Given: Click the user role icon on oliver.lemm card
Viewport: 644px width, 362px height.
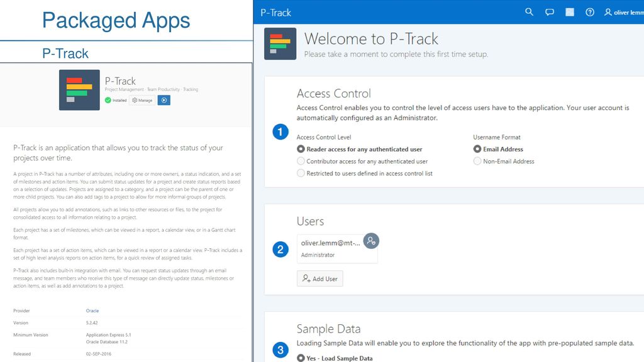Looking at the screenshot, I should tap(371, 241).
